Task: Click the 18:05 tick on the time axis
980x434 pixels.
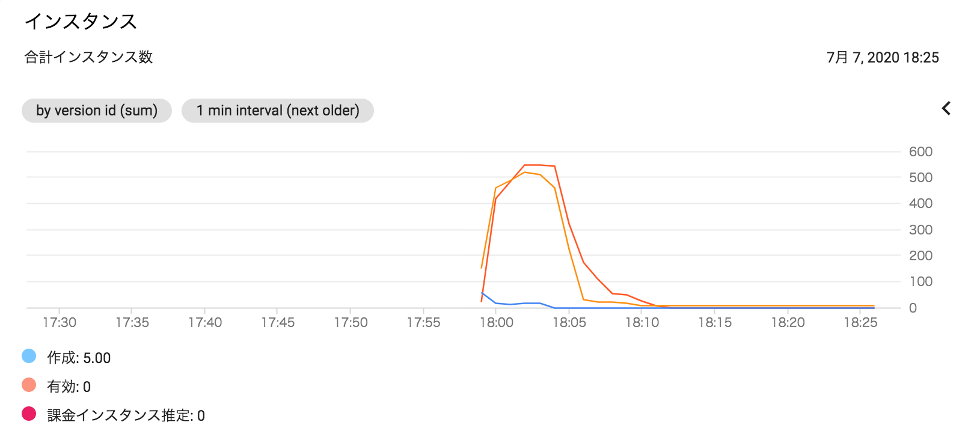Action: pyautogui.click(x=569, y=323)
